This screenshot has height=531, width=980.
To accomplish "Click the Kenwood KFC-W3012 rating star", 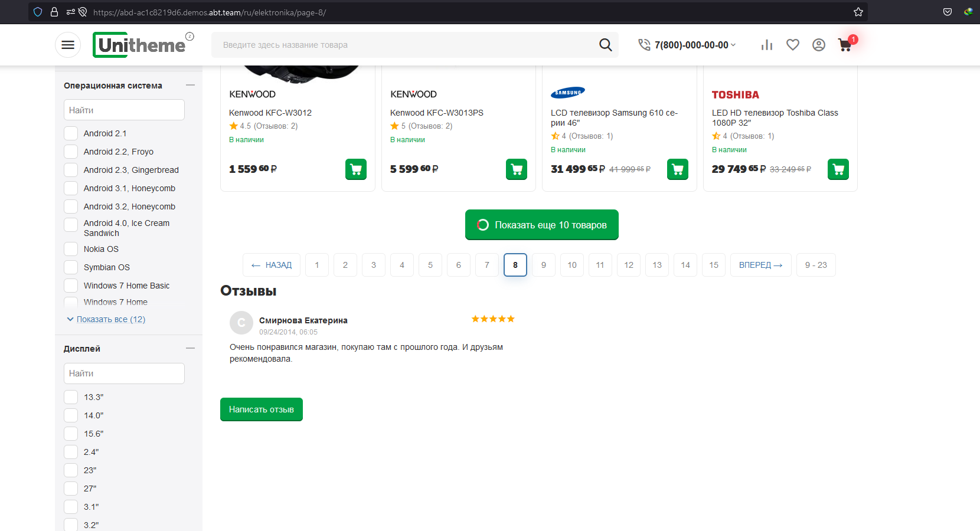I will click(x=234, y=126).
